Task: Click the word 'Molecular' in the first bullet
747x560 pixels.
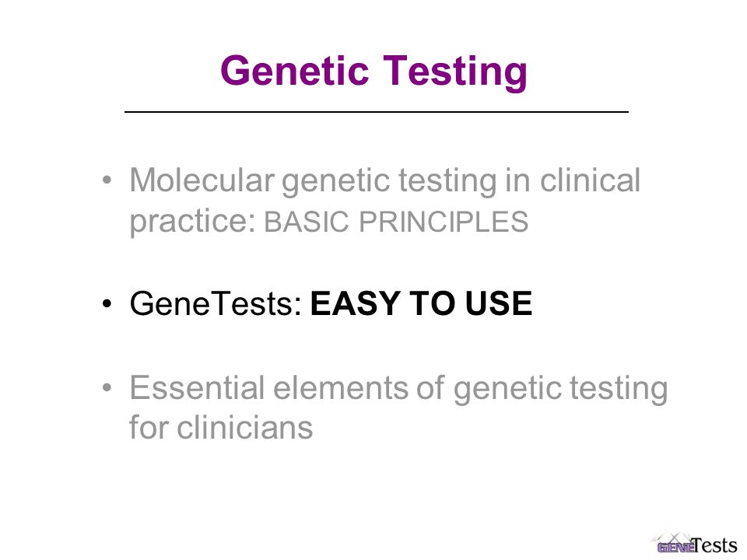Action: coord(202,180)
